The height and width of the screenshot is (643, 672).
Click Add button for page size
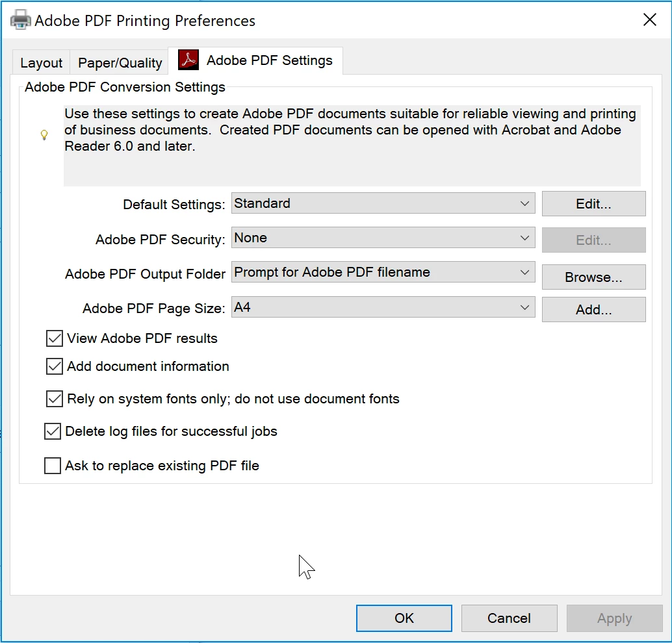click(x=593, y=310)
